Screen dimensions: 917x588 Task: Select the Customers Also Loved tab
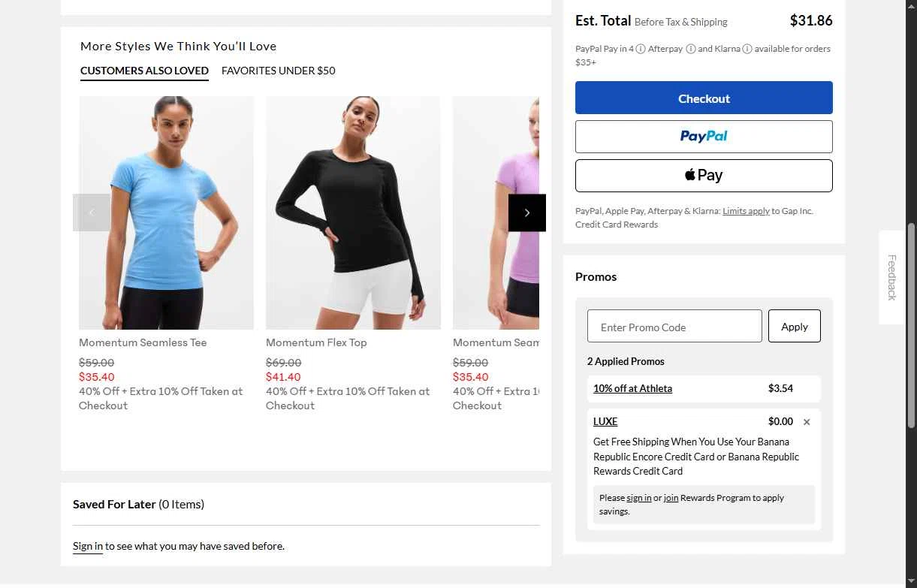(x=144, y=71)
